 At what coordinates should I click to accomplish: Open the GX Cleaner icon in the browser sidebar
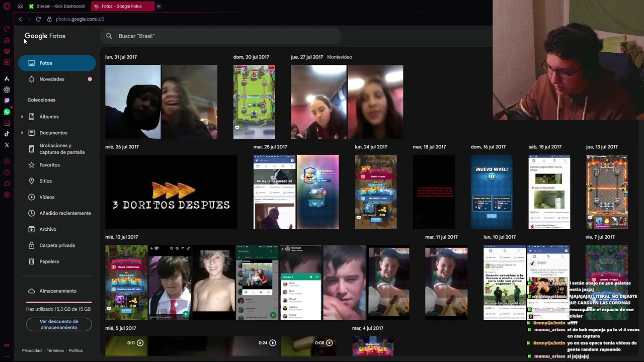coord(7,40)
